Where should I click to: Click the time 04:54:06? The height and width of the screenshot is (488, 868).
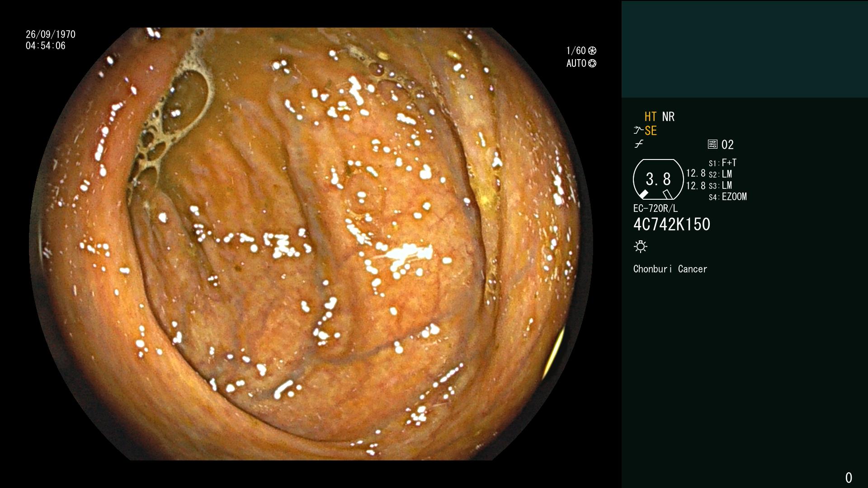[46, 46]
